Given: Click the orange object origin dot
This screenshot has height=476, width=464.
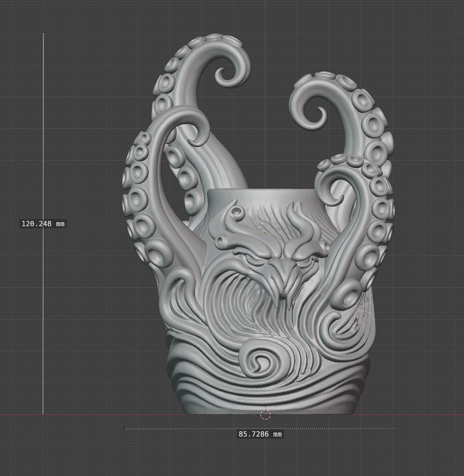Looking at the screenshot, I should (x=265, y=233).
